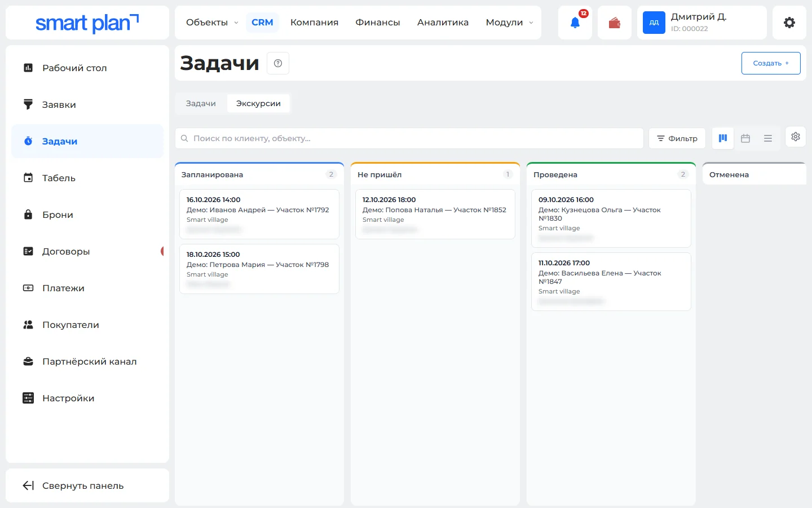Open the Петрова Мария demo card
This screenshot has width=812, height=508.
point(259,269)
